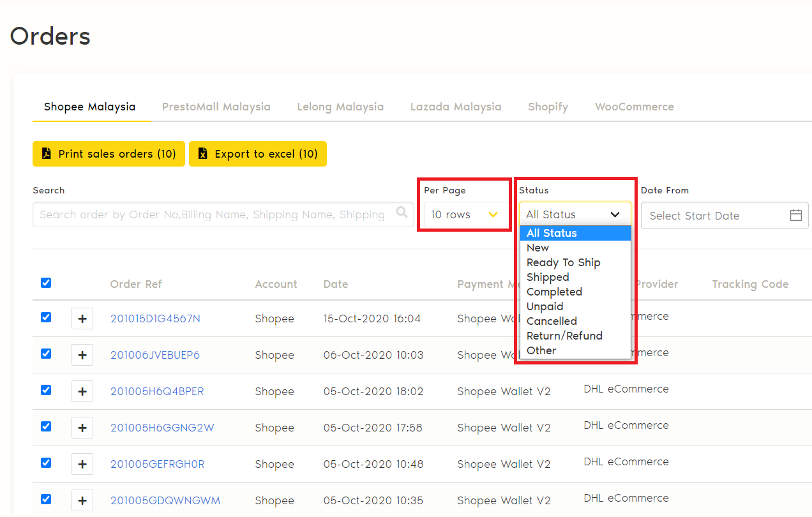Expand order 201006JVEBUEP6 row details
Viewport: 812px width, 517px height.
pyautogui.click(x=82, y=355)
